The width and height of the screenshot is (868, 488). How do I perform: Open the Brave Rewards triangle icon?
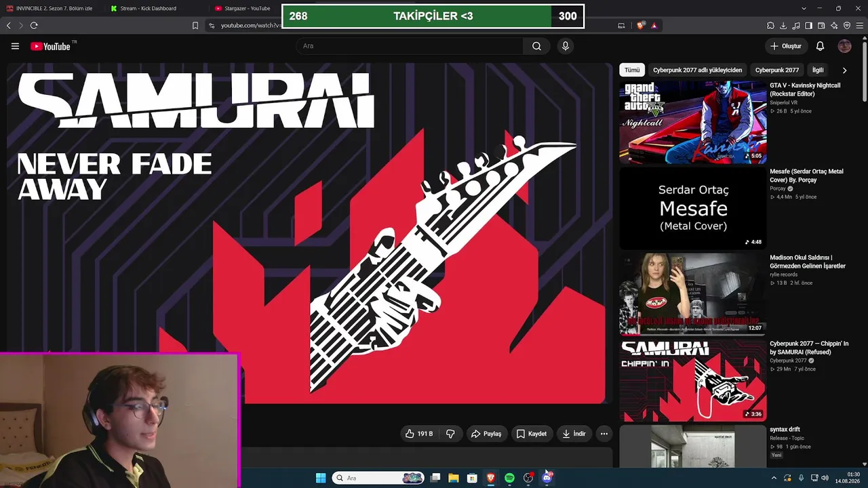click(x=654, y=26)
